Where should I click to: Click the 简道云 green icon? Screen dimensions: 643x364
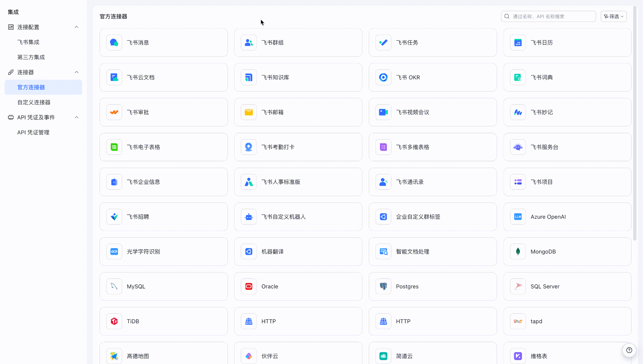pos(383,356)
